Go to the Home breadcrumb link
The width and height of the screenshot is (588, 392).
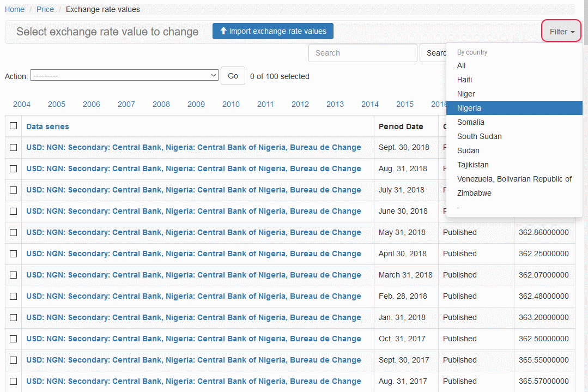(15, 9)
